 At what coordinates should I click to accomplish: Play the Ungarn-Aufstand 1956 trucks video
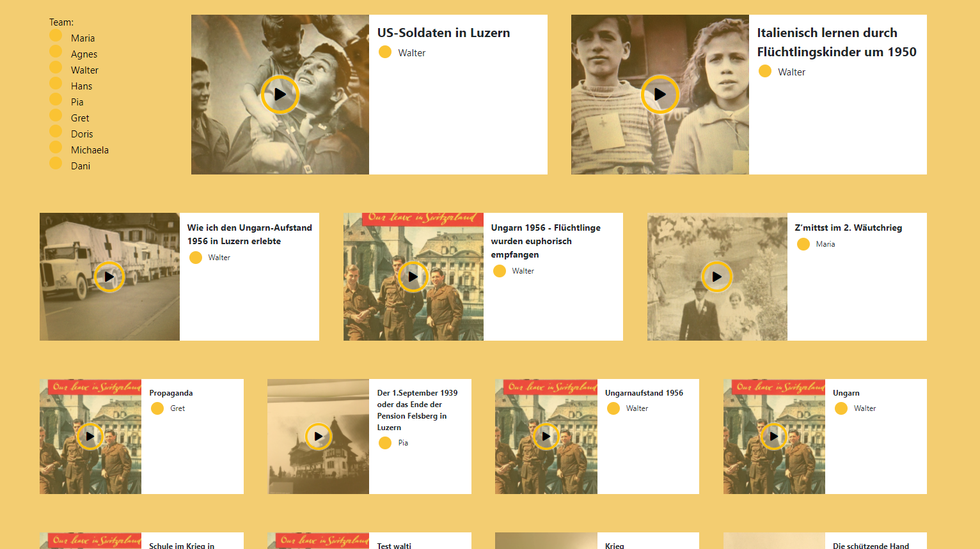pos(109,277)
